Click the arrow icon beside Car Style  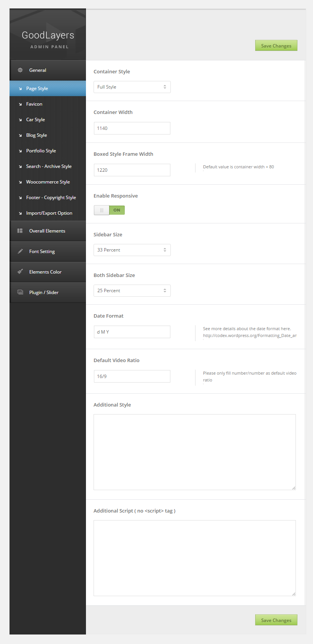20,120
